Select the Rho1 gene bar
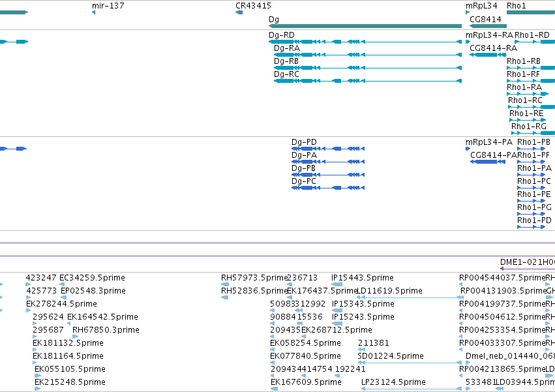The image size is (555, 392). [531, 12]
